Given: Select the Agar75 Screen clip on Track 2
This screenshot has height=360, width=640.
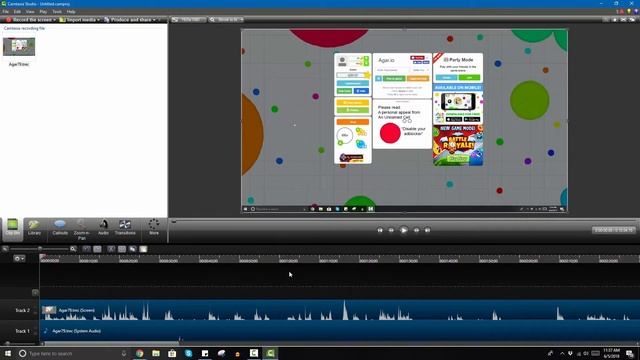Looking at the screenshot, I should pos(340,310).
